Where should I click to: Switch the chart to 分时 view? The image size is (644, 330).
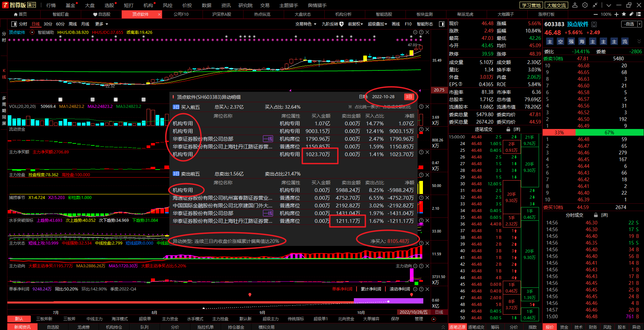click(x=23, y=24)
